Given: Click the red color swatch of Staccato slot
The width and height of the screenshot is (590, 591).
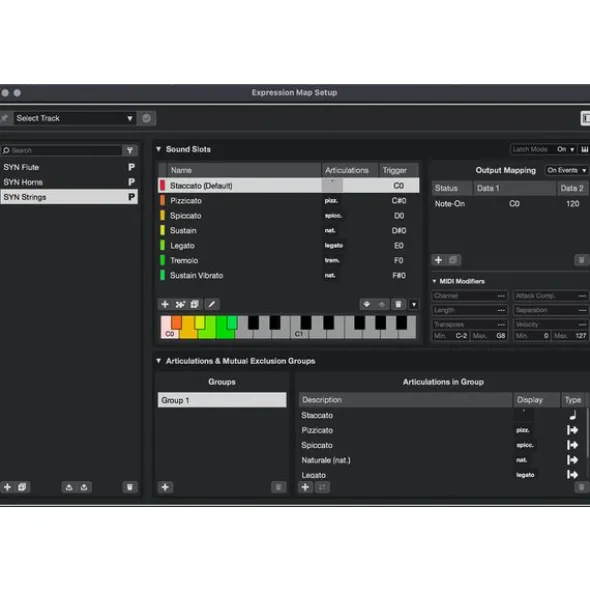Looking at the screenshot, I should pyautogui.click(x=162, y=185).
